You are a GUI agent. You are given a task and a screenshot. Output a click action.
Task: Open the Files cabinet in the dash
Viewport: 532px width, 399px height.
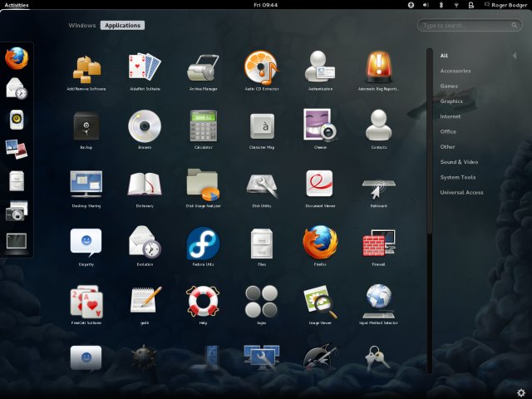tap(17, 180)
